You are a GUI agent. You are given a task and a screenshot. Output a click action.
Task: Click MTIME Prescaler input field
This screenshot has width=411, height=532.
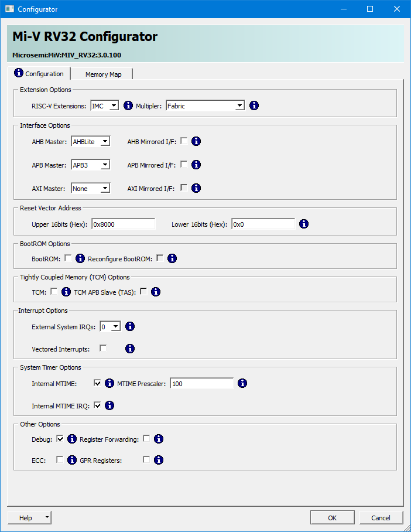tap(202, 384)
